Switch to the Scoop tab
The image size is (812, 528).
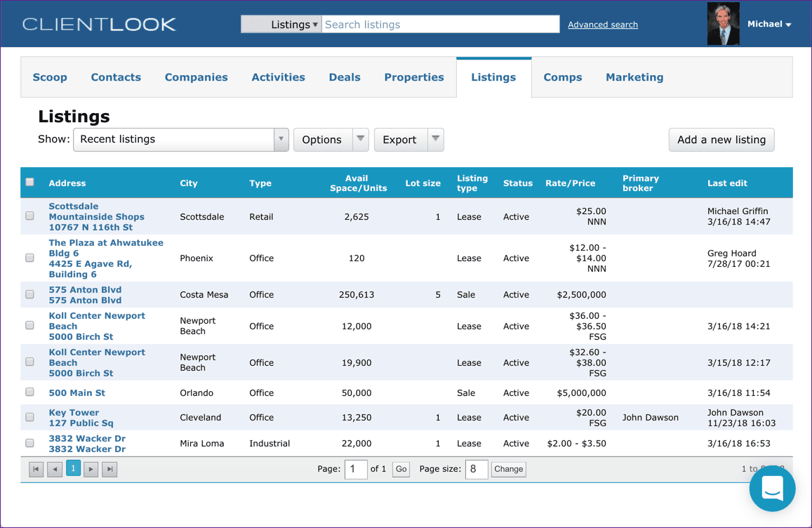pyautogui.click(x=50, y=77)
